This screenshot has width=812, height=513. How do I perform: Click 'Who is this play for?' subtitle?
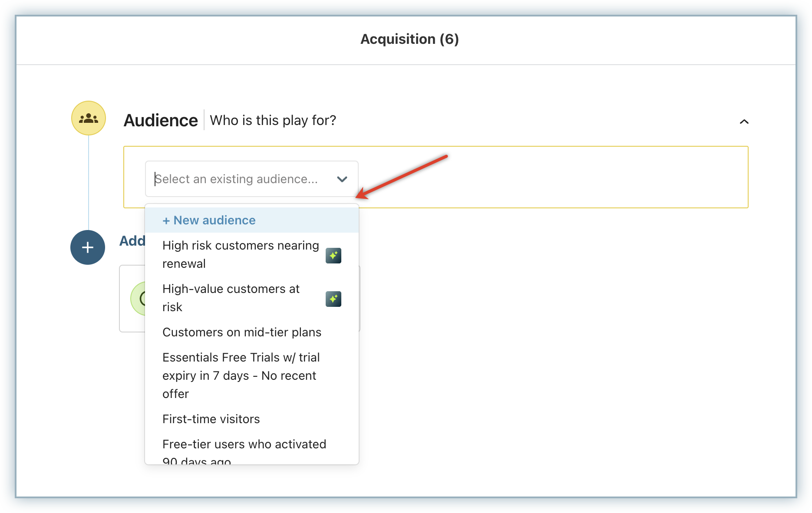click(273, 120)
